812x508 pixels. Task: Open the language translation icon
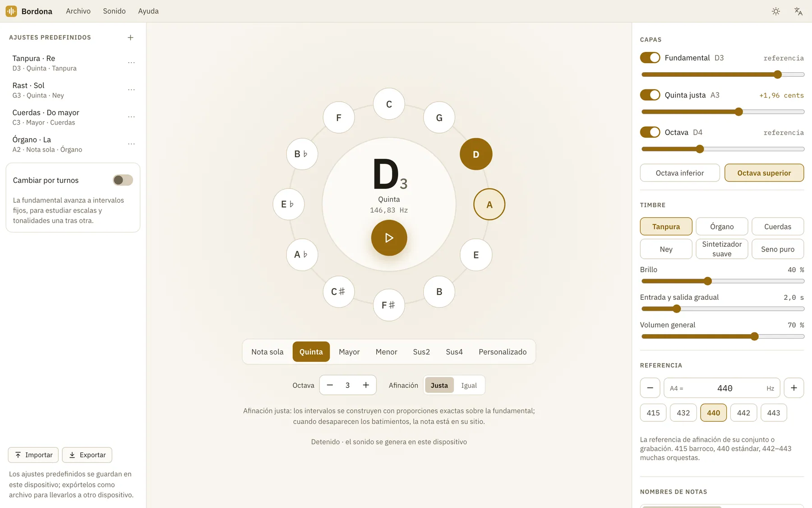coord(798,11)
